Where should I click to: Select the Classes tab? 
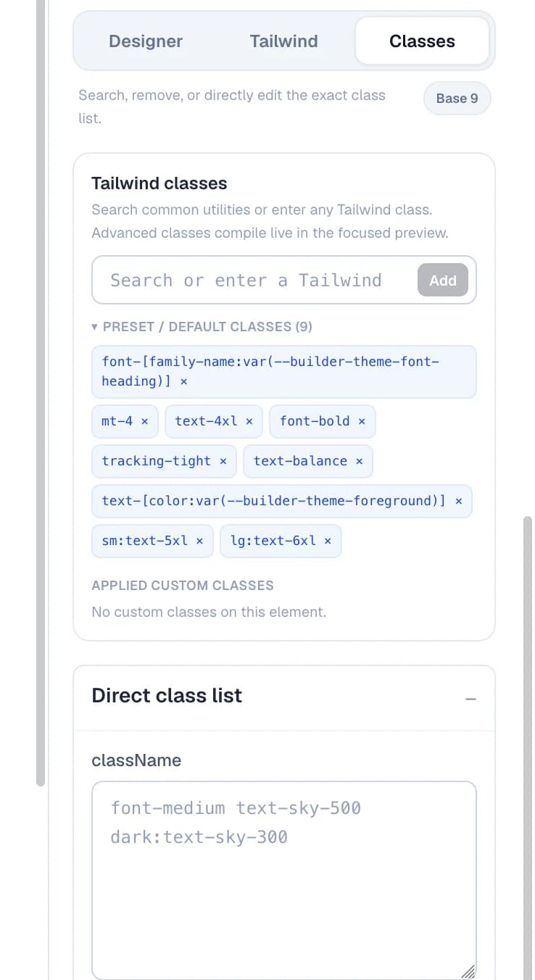[422, 41]
